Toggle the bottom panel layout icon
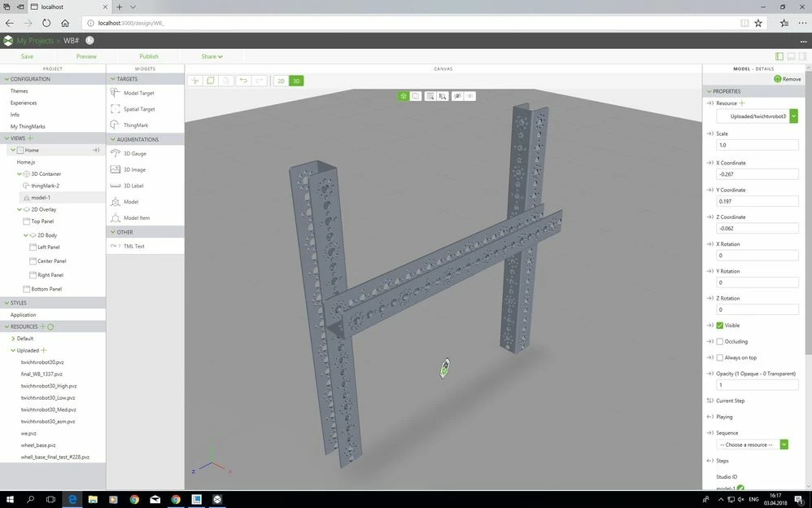812x508 pixels. [x=792, y=56]
